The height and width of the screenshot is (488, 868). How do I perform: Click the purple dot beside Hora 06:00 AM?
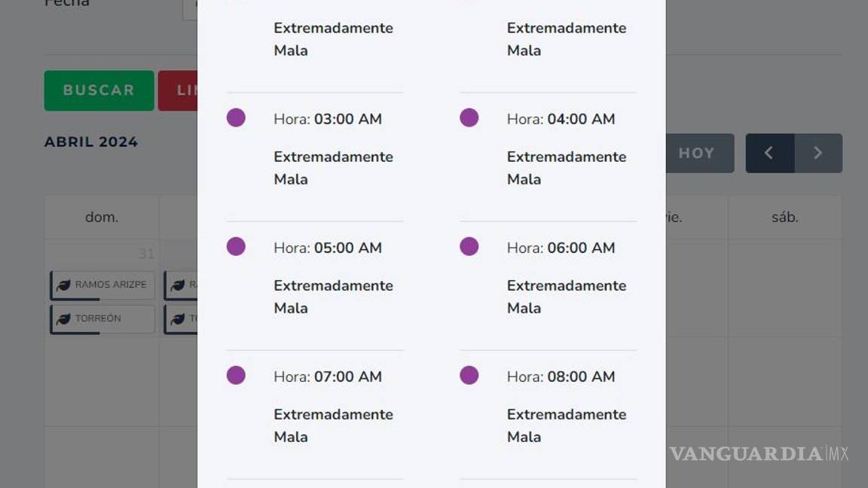(469, 246)
